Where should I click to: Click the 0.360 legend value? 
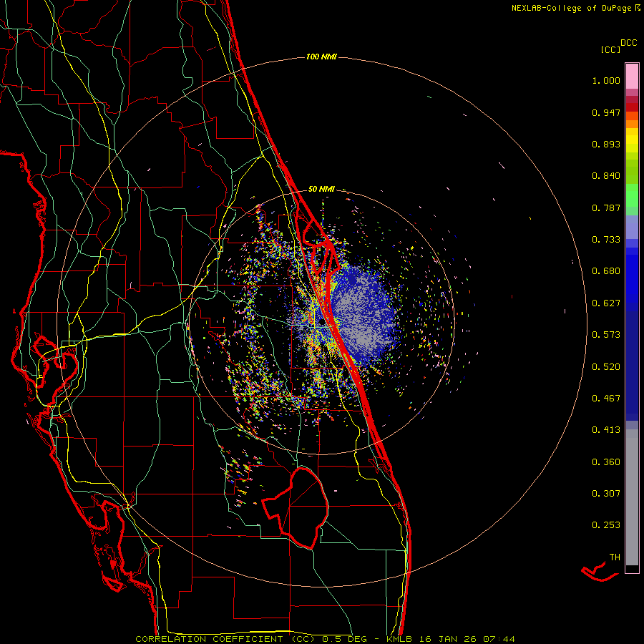pyautogui.click(x=606, y=462)
